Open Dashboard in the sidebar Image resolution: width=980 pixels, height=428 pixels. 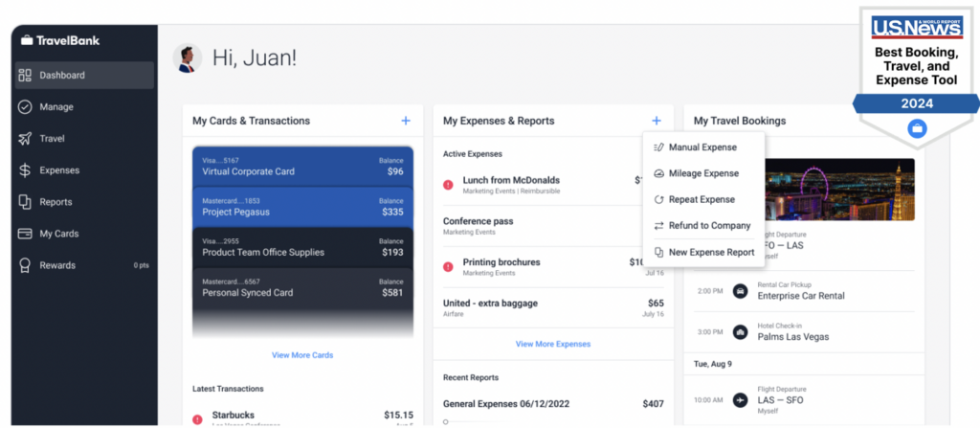(x=84, y=75)
